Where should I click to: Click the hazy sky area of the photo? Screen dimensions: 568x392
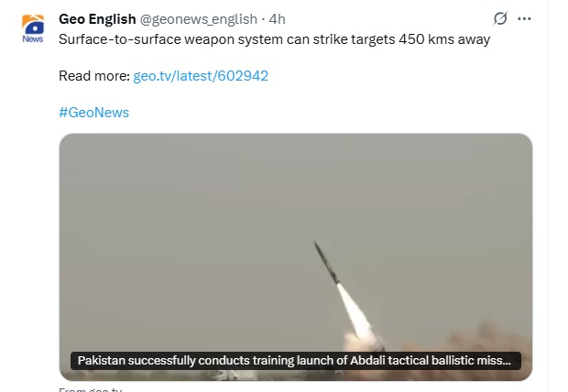coord(183,201)
